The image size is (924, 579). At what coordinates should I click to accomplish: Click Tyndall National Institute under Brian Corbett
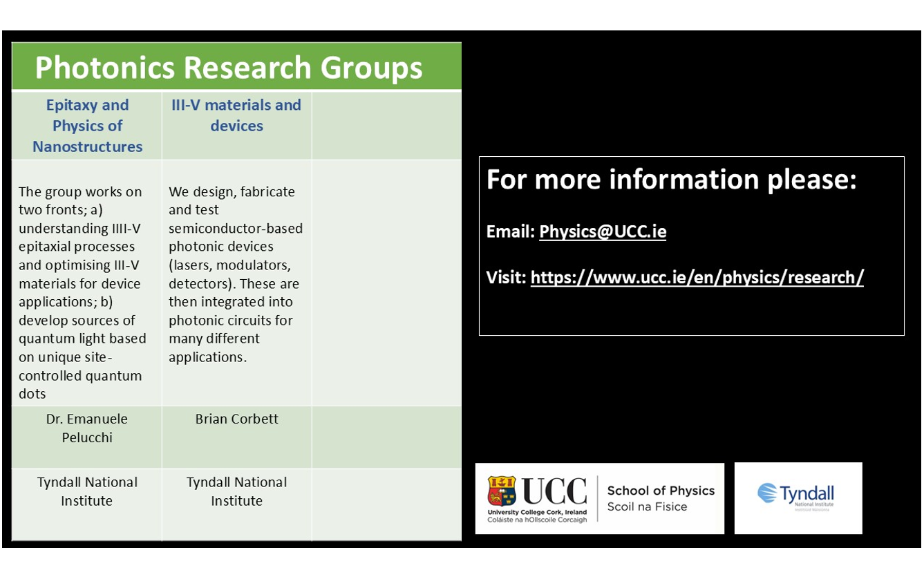click(x=236, y=491)
